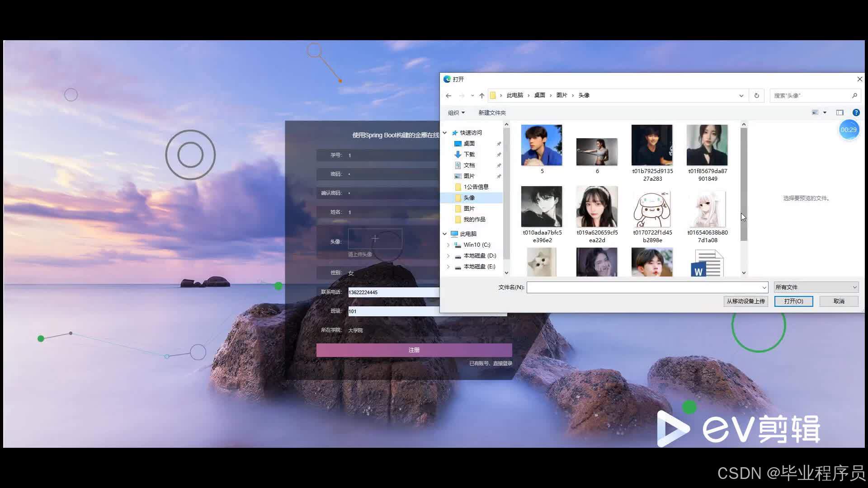Viewport: 868px width, 488px height.
Task: Refresh the 头像 folder view
Action: [756, 95]
